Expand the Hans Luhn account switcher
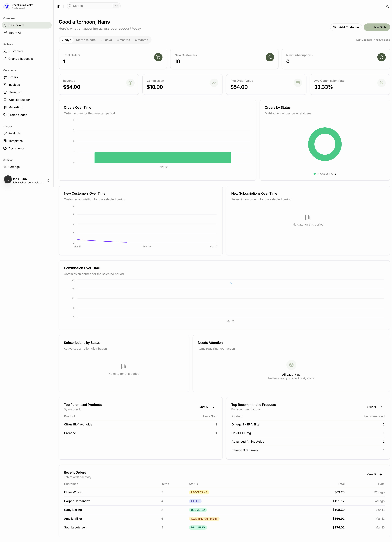Image resolution: width=392 pixels, height=542 pixels. pyautogui.click(x=48, y=181)
